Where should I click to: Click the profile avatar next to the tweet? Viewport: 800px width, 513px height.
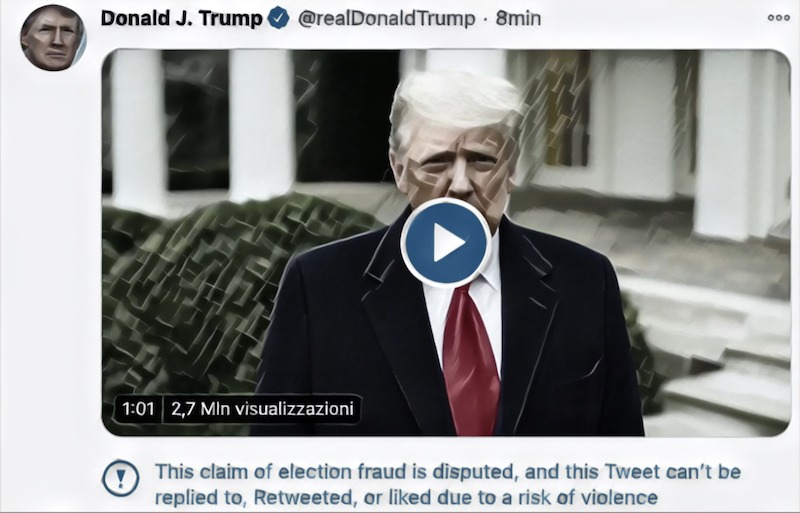pyautogui.click(x=52, y=38)
